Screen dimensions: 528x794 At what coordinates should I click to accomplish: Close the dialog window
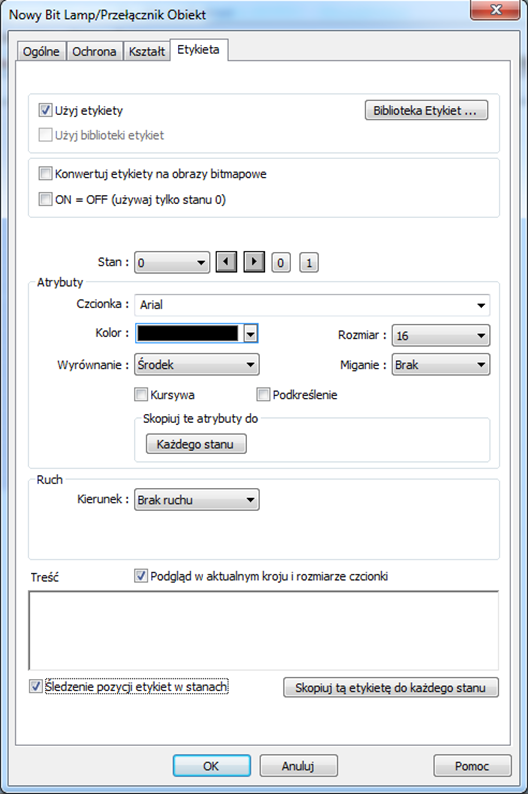496,10
